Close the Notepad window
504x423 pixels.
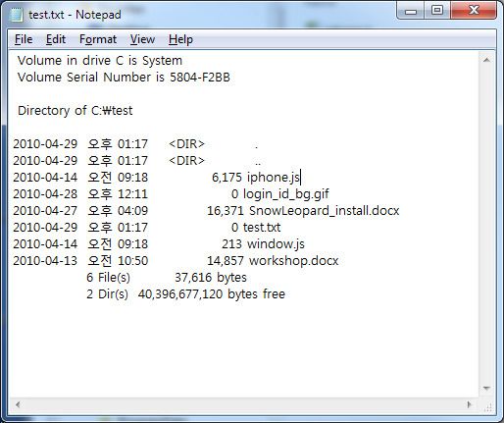[x=474, y=11]
